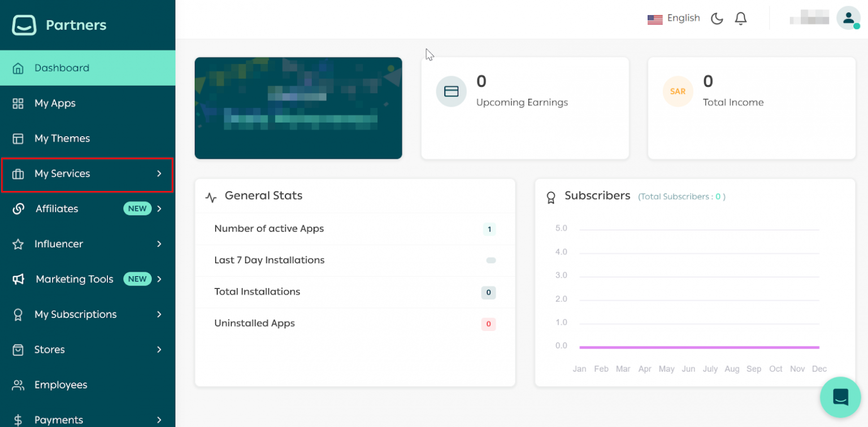Click the pink subscribers chart line

(x=698, y=347)
